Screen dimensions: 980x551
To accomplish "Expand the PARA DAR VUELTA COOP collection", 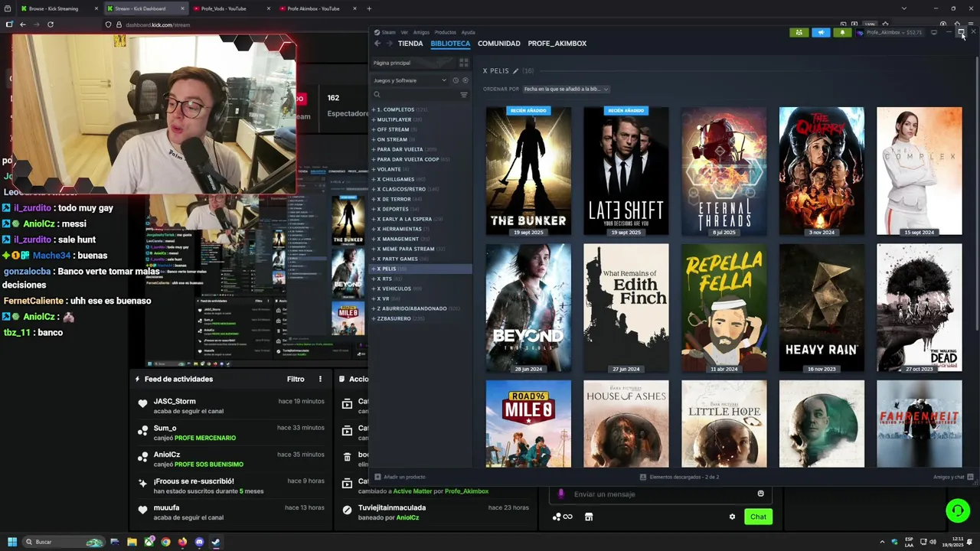I will 374,159.
